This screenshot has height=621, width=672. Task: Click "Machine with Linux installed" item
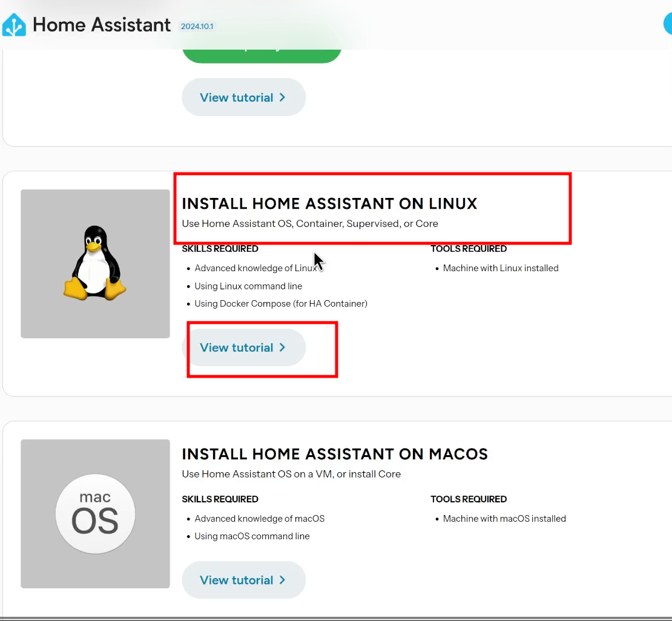coord(501,268)
